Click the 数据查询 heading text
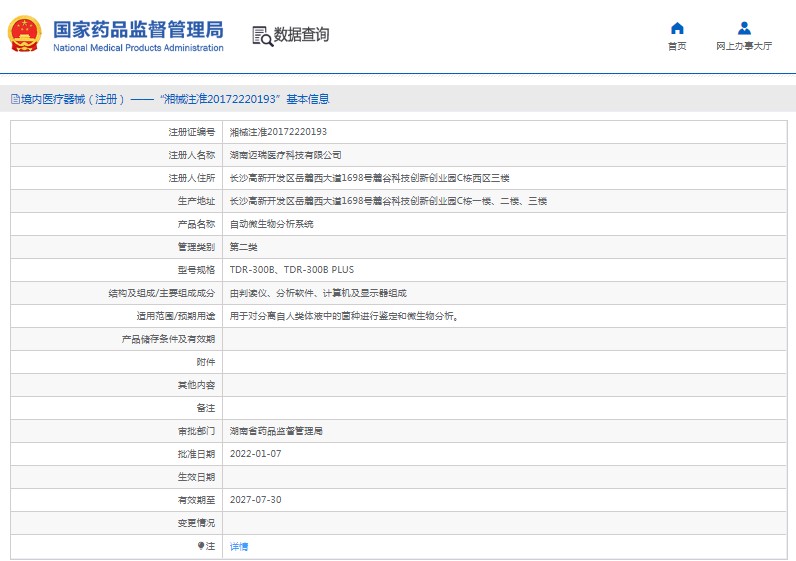This screenshot has width=796, height=561. tap(302, 35)
